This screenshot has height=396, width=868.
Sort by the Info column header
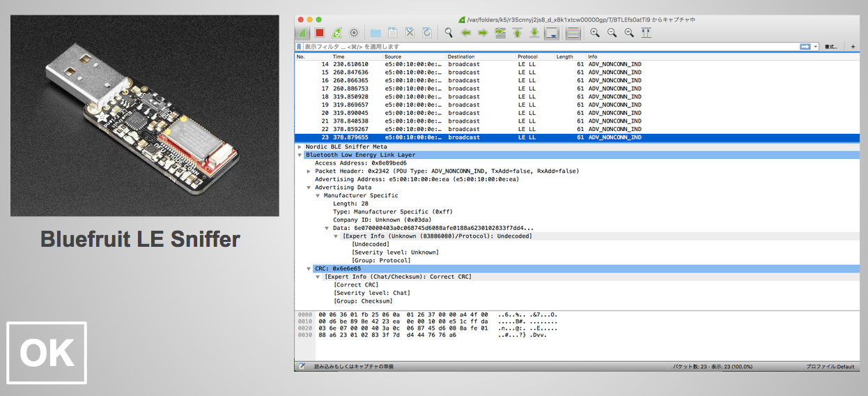[723, 56]
